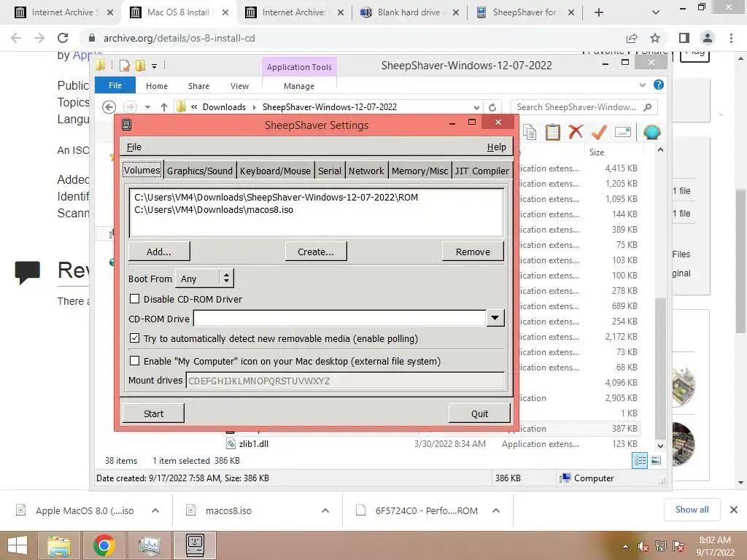Open Chrome three-dot menu
This screenshot has width=747, height=560.
(731, 38)
